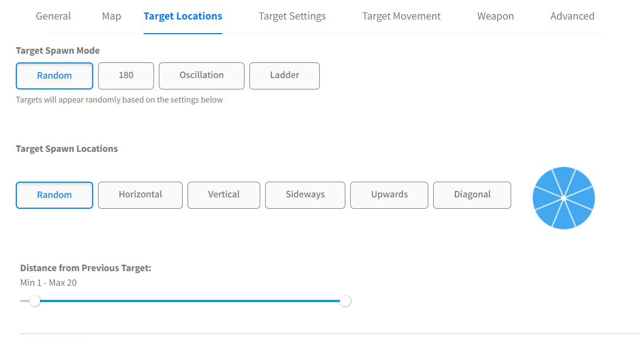Choose the 180 spawn mode

click(x=126, y=75)
